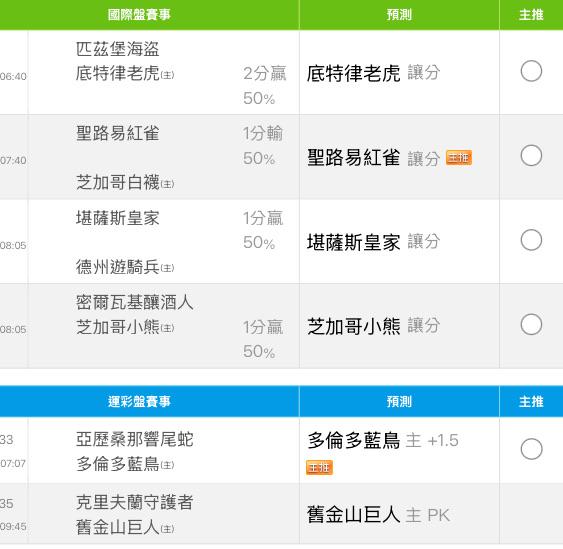Click 底特律老虎 讓分 prediction
This screenshot has height=549, width=563.
[373, 73]
